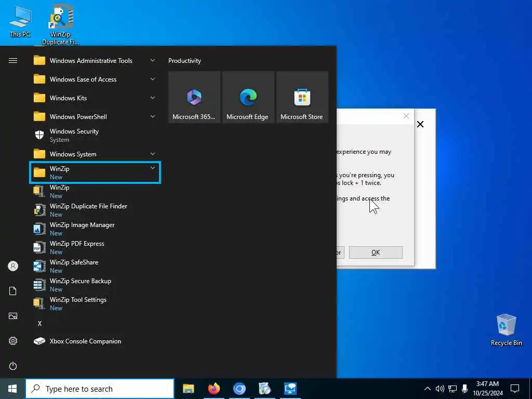This screenshot has height=399, width=532.
Task: Click the Type here to search box
Action: click(100, 389)
